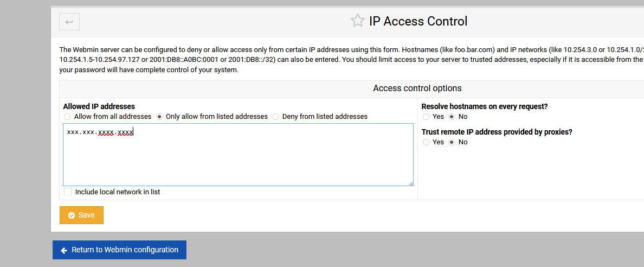The width and height of the screenshot is (644, 267).
Task: Click the Resolve hostnames on every request label
Action: coord(484,106)
